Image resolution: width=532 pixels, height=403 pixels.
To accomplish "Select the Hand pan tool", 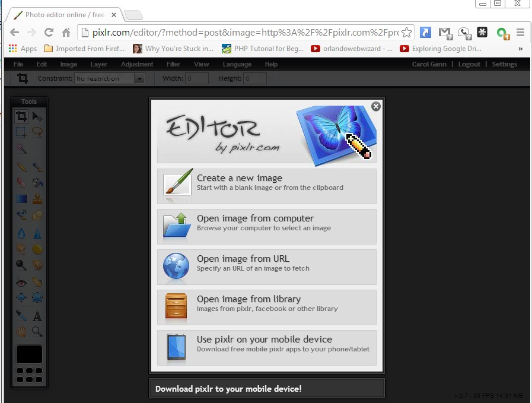I will tap(21, 332).
